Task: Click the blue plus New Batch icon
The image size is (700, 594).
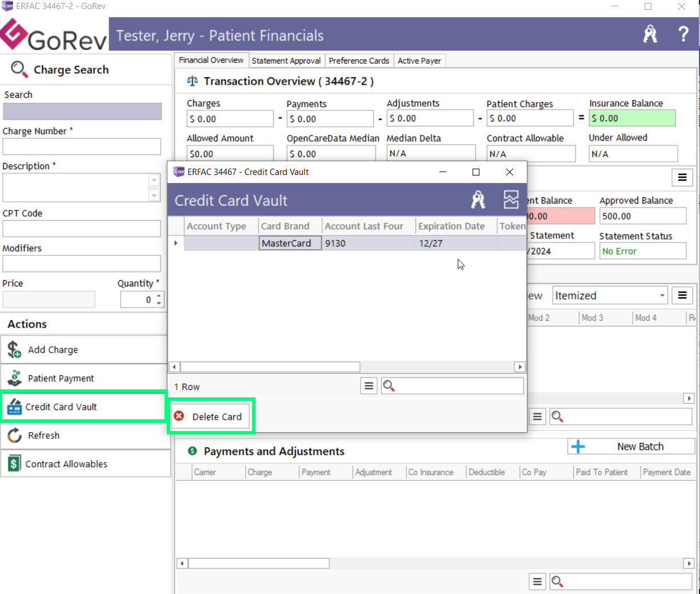Action: 578,447
